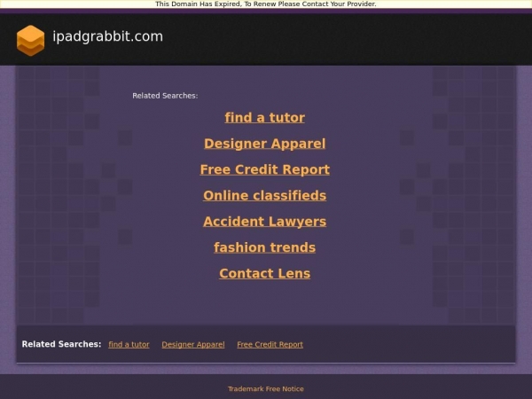
Task: Click the bold 'Related Searches:' label at bottom
Action: click(61, 344)
